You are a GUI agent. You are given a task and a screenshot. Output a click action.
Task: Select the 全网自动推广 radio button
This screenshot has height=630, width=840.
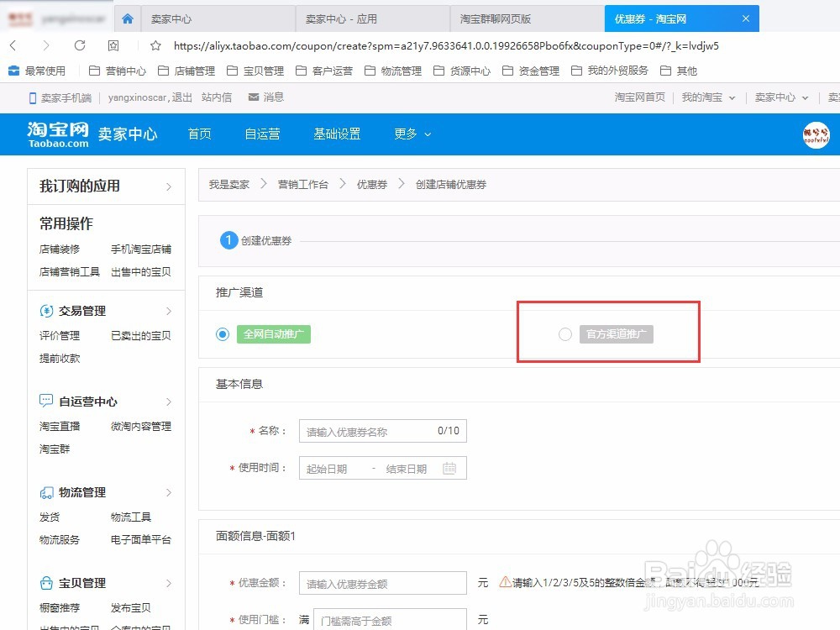tap(222, 334)
